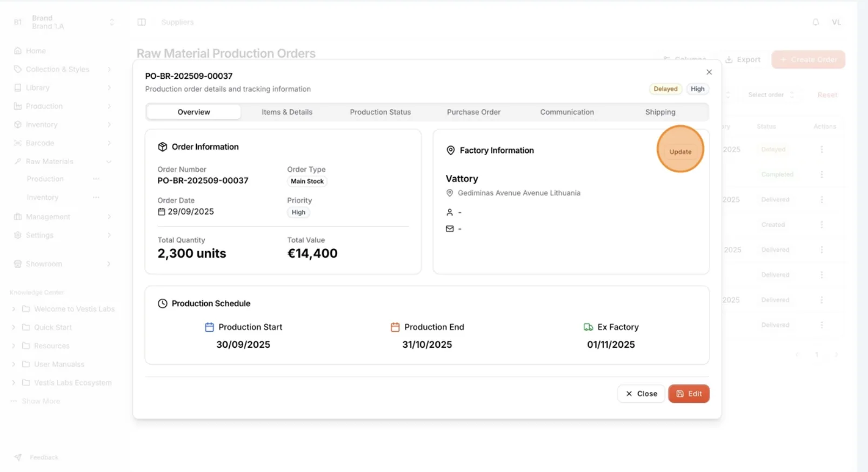The height and width of the screenshot is (472, 868).
Task: Open Inventory submenu options dots under Raw Materials
Action: [x=96, y=197]
